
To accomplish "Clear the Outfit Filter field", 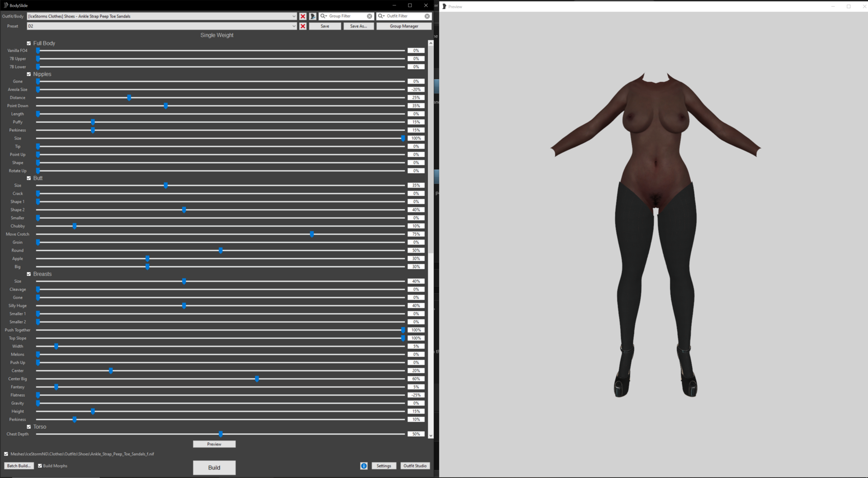I will coord(427,16).
